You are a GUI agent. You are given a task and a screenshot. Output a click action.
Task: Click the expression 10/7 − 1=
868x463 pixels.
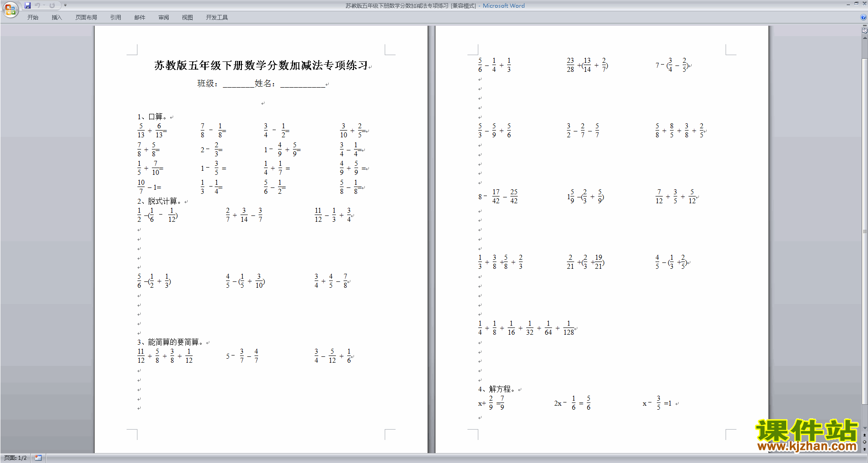click(149, 187)
